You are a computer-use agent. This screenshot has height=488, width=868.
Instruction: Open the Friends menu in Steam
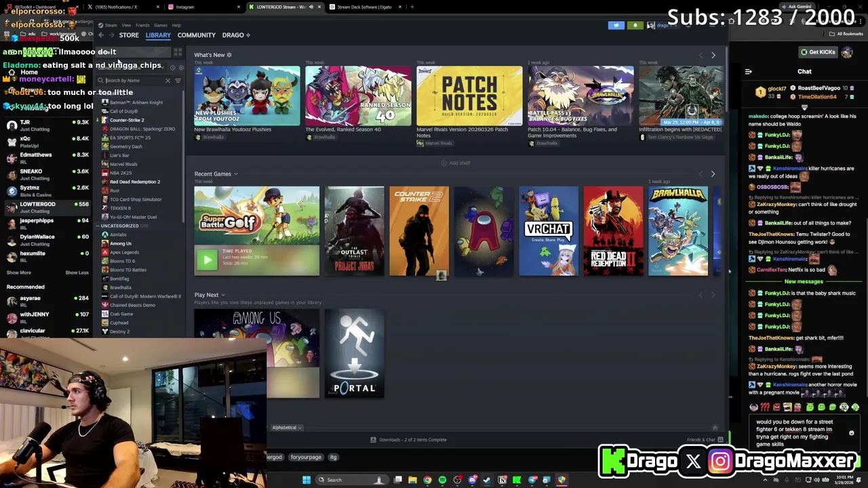point(142,25)
